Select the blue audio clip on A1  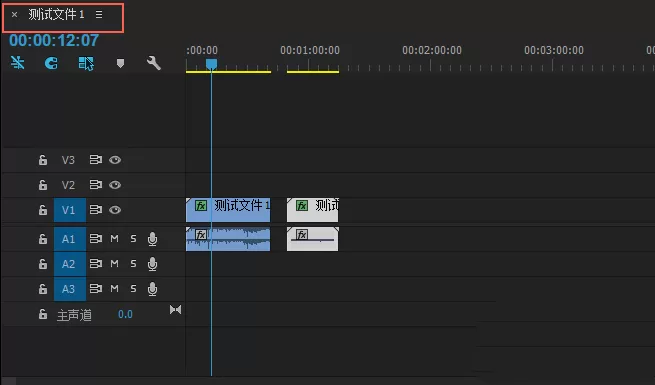click(x=228, y=239)
